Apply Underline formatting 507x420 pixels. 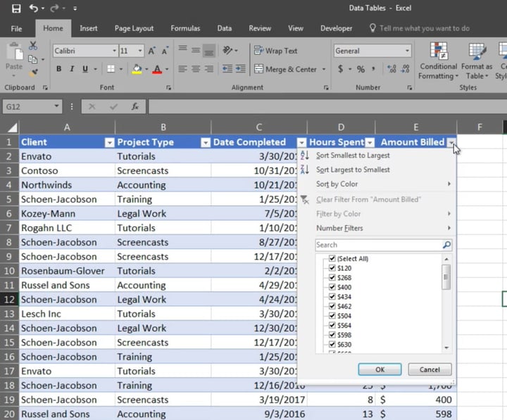click(x=85, y=69)
